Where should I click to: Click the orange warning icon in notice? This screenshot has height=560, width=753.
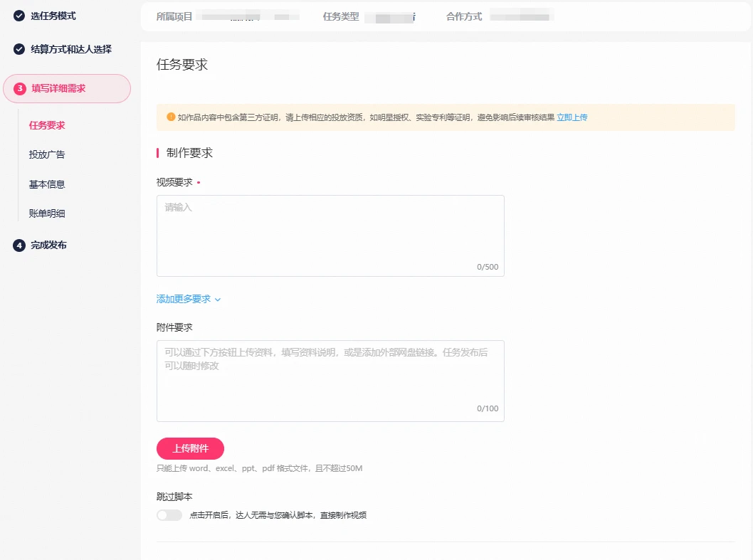click(x=171, y=117)
